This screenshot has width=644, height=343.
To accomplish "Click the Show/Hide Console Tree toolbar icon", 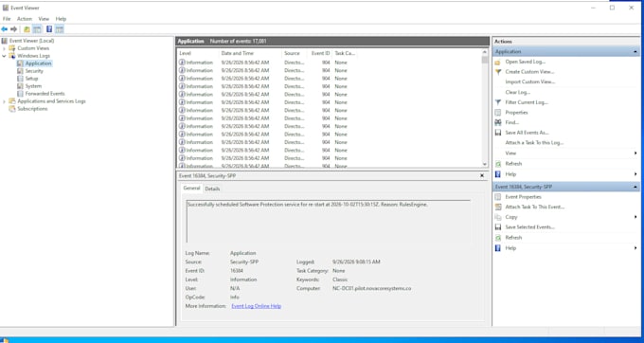I will pyautogui.click(x=37, y=29).
